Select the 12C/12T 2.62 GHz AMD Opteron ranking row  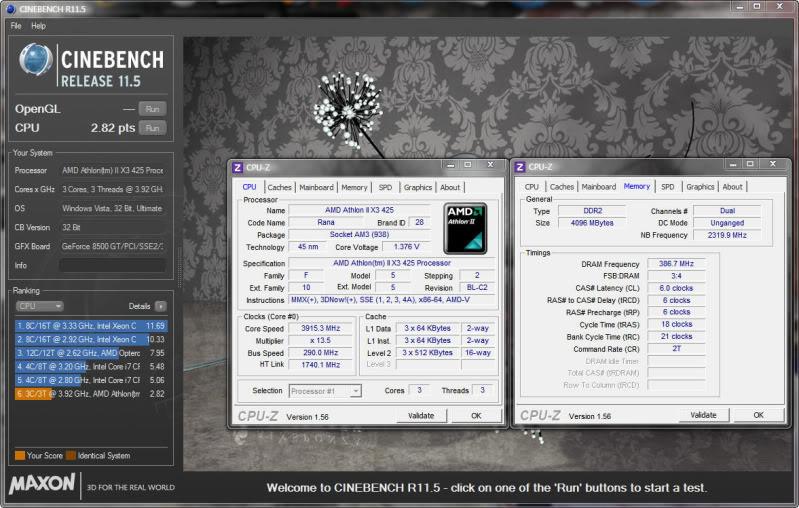point(91,353)
